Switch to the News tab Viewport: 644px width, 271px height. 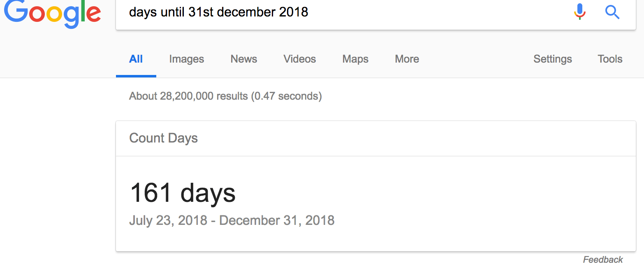pyautogui.click(x=243, y=59)
